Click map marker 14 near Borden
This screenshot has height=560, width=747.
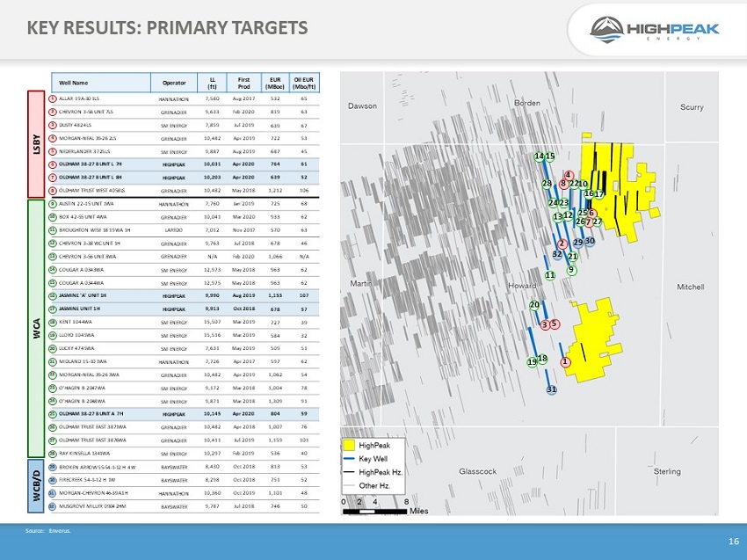[x=540, y=156]
